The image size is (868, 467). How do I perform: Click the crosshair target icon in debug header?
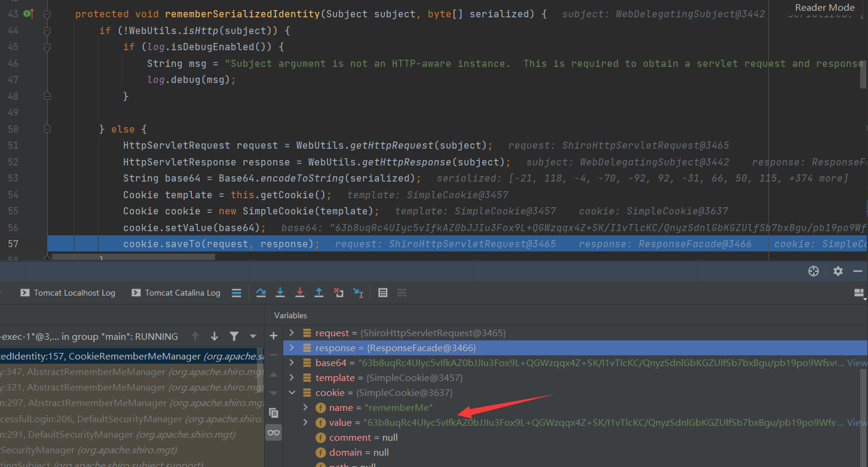click(x=813, y=271)
